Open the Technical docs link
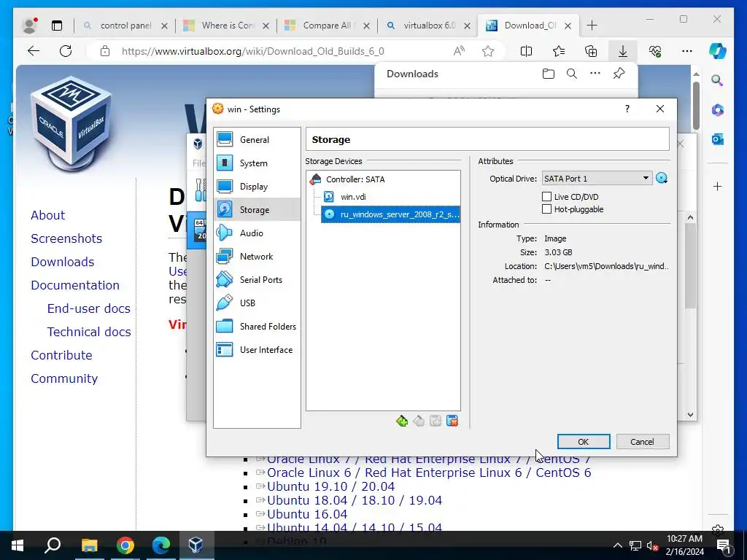Screen dimensions: 747x560 tap(88, 332)
